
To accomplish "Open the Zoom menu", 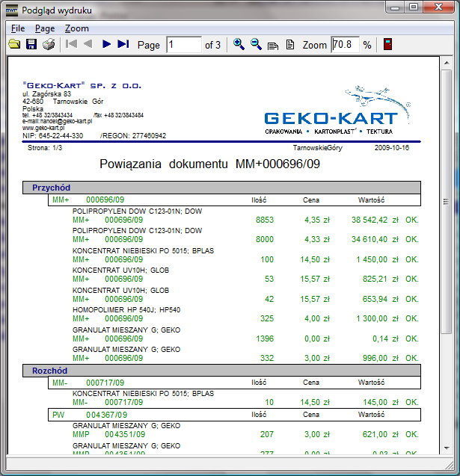I will pyautogui.click(x=76, y=28).
